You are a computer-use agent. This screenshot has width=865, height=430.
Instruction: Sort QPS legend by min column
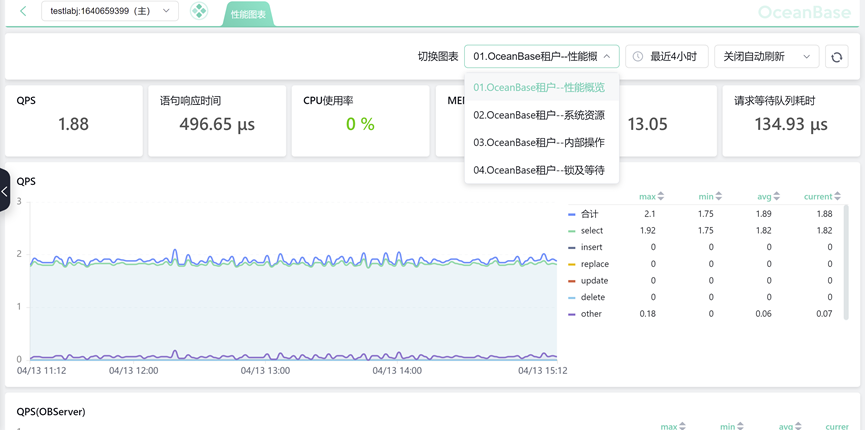pyautogui.click(x=711, y=196)
